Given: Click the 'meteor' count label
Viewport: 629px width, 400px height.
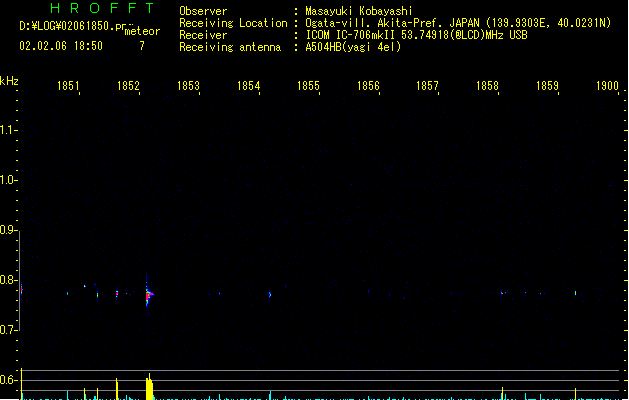Looking at the screenshot, I should click(x=142, y=31).
